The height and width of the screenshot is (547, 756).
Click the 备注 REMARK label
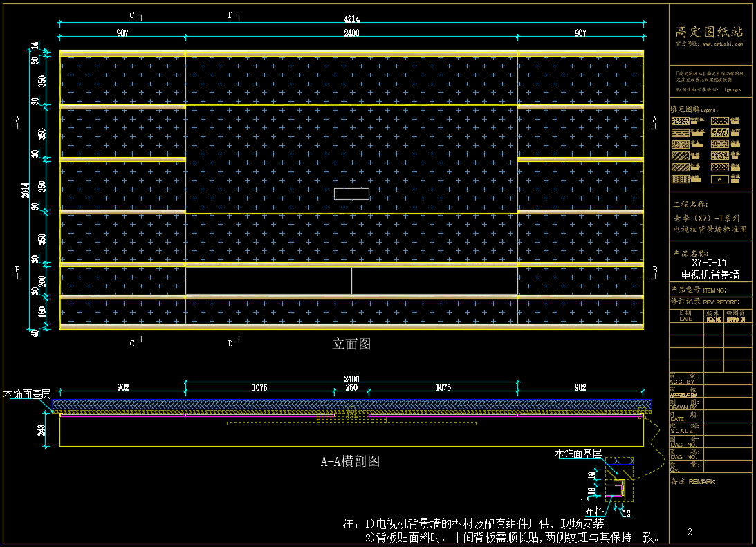[692, 481]
